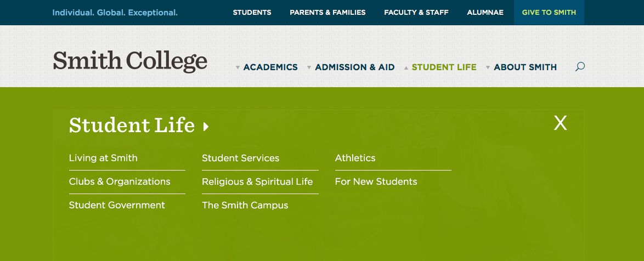Open the For New Students link

[x=376, y=181]
